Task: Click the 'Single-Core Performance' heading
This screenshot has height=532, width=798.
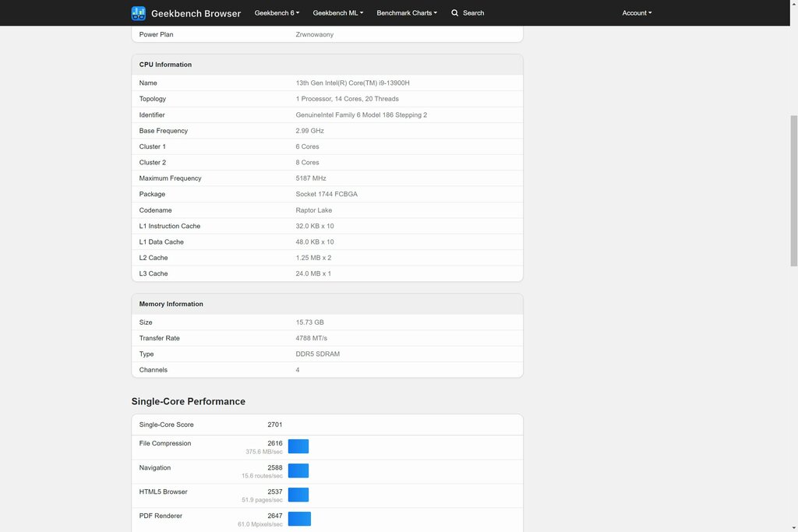Action: click(x=189, y=401)
